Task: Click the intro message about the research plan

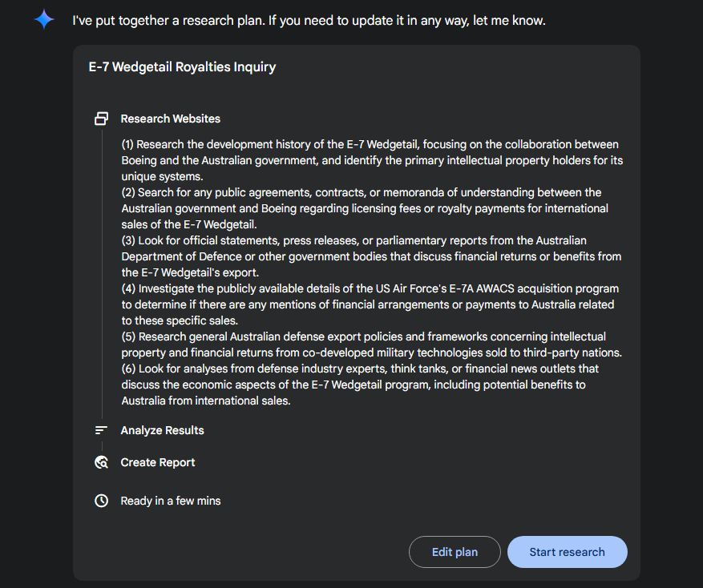Action: pyautogui.click(x=309, y=20)
